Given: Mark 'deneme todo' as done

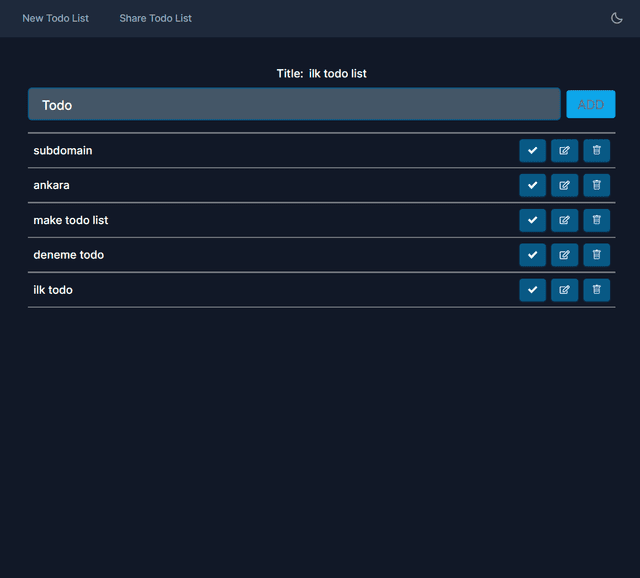Looking at the screenshot, I should coord(532,255).
